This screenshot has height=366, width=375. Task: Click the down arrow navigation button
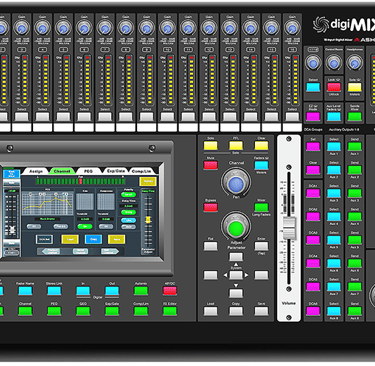(x=236, y=293)
